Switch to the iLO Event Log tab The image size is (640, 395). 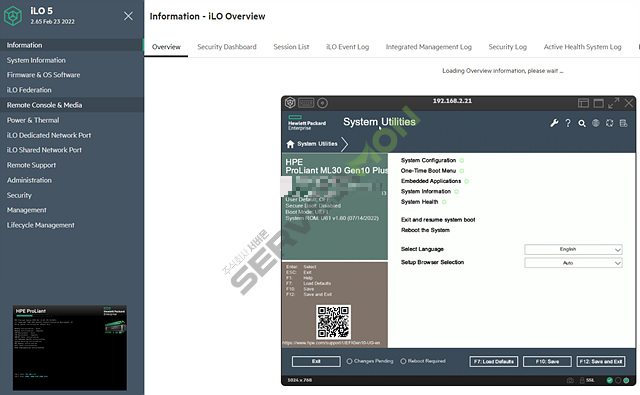[348, 47]
